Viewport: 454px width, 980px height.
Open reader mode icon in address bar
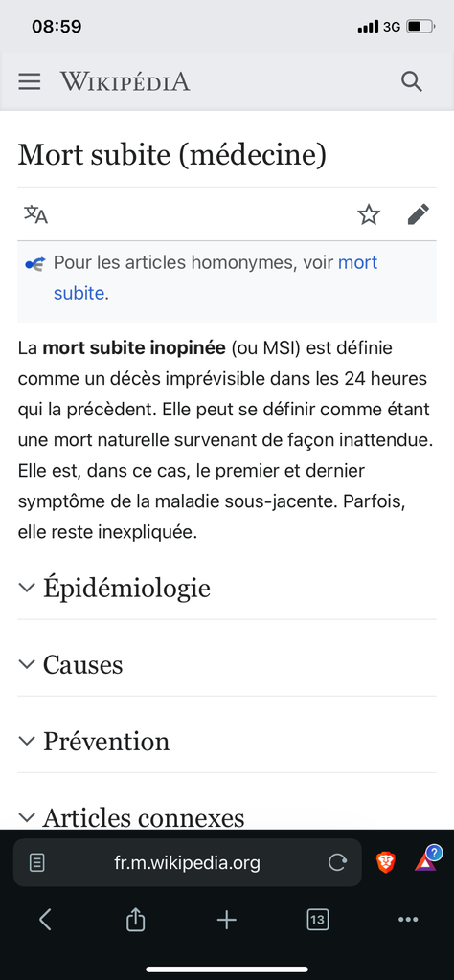[x=37, y=863]
